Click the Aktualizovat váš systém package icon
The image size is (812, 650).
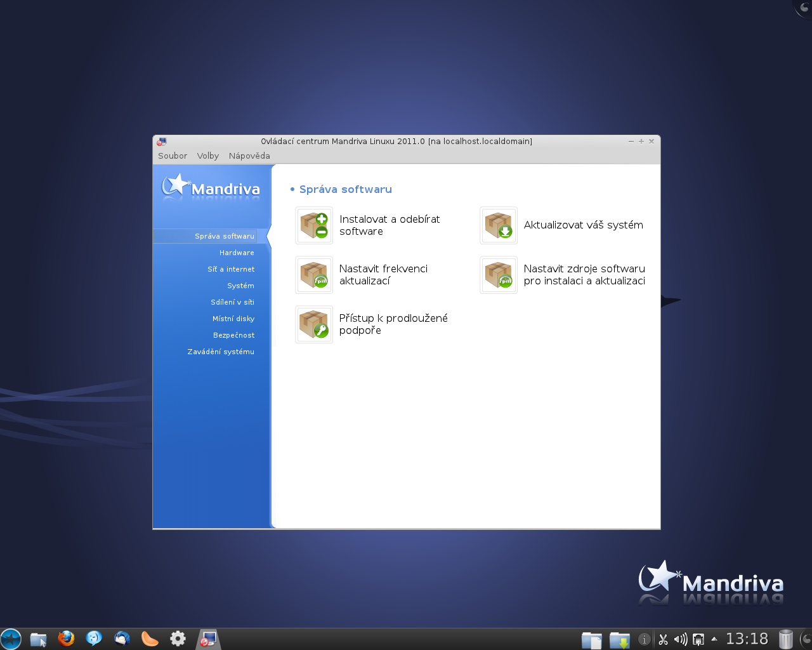(499, 225)
